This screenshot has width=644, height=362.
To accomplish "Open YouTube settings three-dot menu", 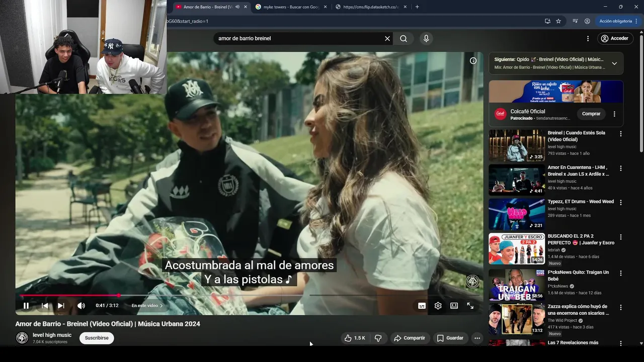I will (588, 38).
